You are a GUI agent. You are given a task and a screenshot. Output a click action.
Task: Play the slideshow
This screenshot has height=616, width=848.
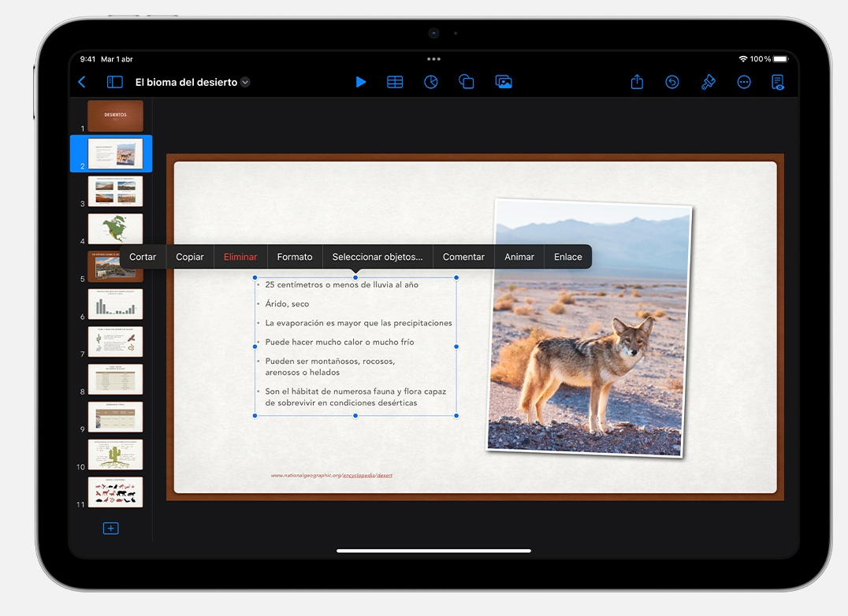(x=361, y=82)
